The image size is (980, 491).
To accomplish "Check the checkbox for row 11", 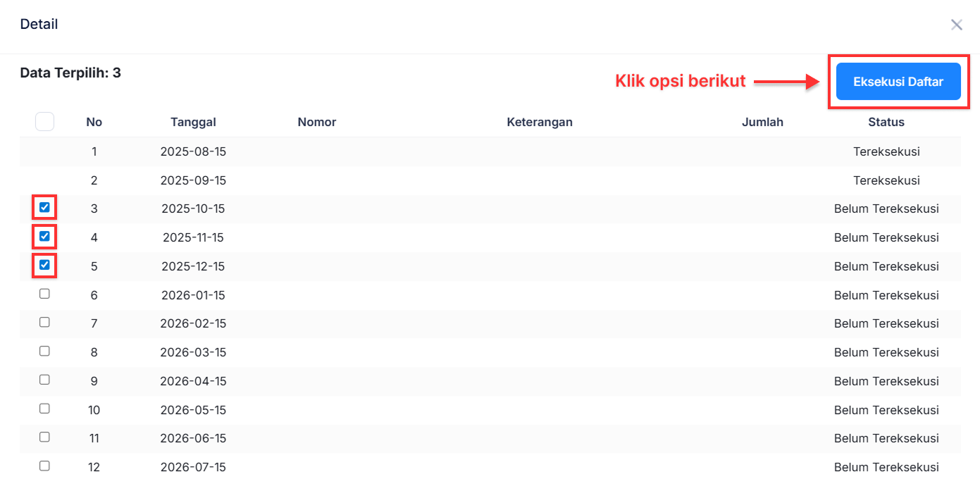I will click(44, 437).
